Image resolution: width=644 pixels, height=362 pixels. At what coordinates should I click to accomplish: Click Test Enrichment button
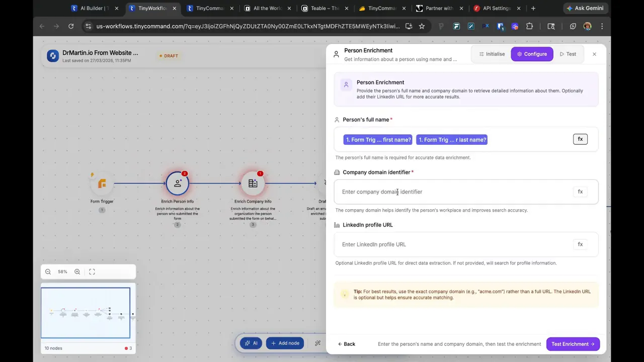pos(573,344)
